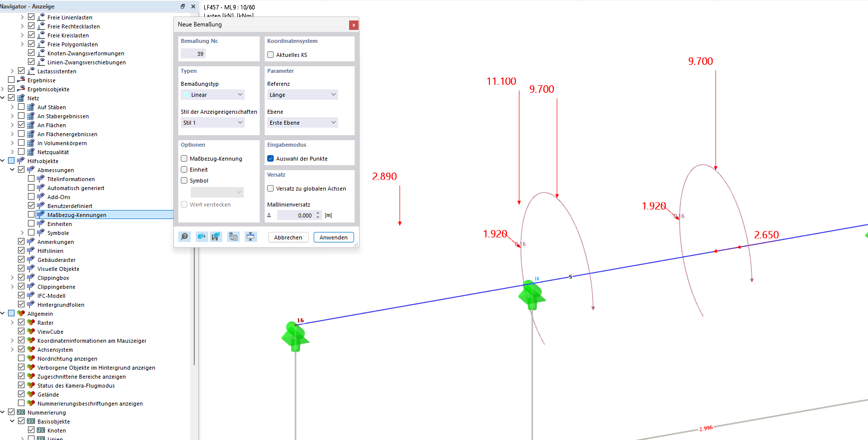Select the Hilfslinien tree entry
The image size is (868, 440).
pos(50,251)
